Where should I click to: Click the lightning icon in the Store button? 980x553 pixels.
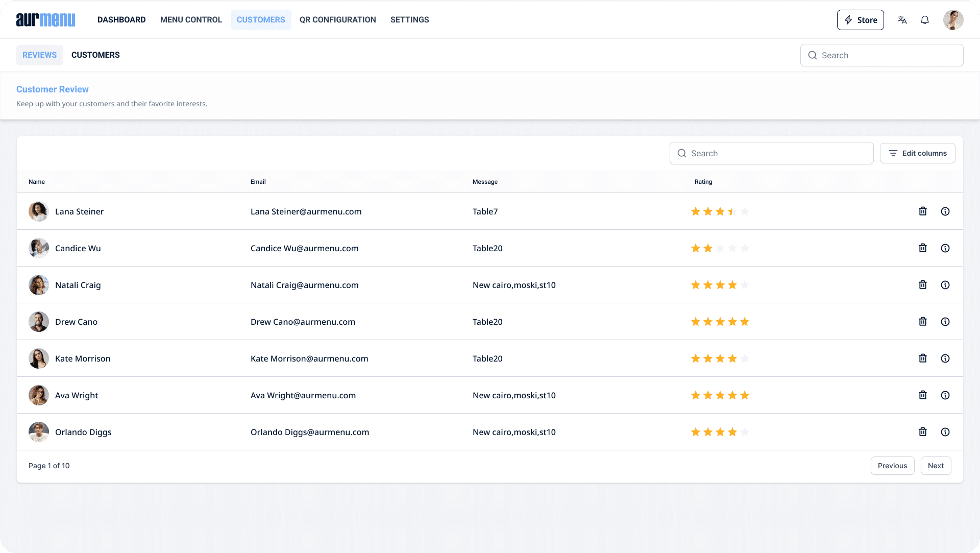click(x=849, y=20)
